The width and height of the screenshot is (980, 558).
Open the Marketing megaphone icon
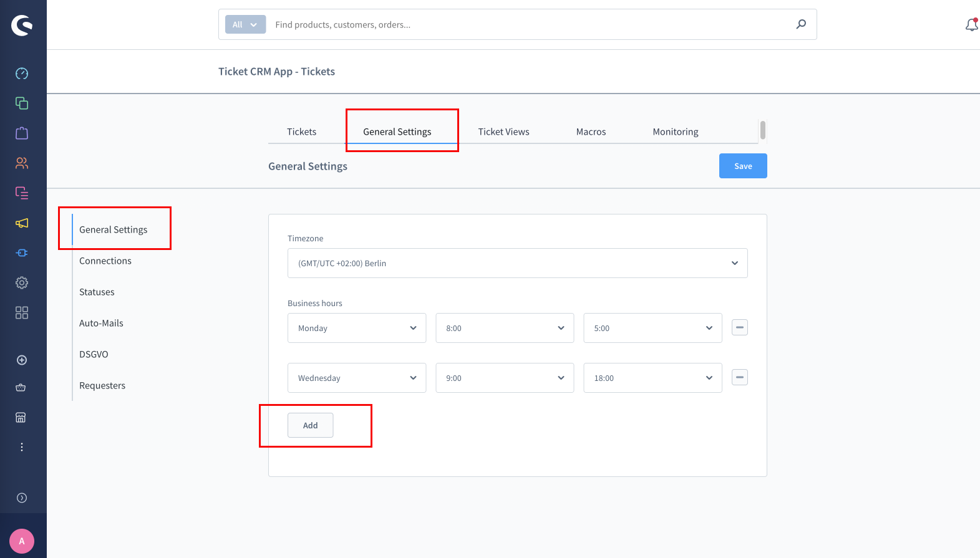click(x=22, y=223)
